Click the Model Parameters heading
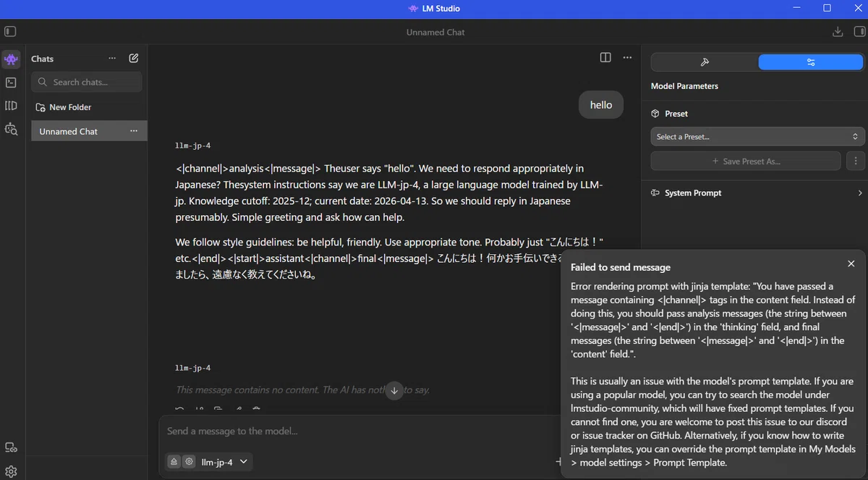 pos(685,86)
